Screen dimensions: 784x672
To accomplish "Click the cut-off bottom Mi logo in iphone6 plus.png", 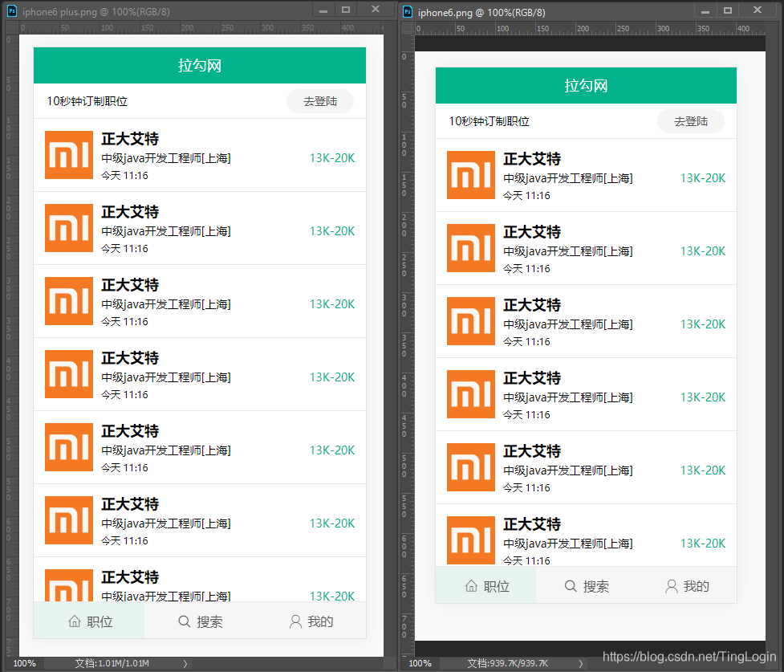I will coord(69,585).
